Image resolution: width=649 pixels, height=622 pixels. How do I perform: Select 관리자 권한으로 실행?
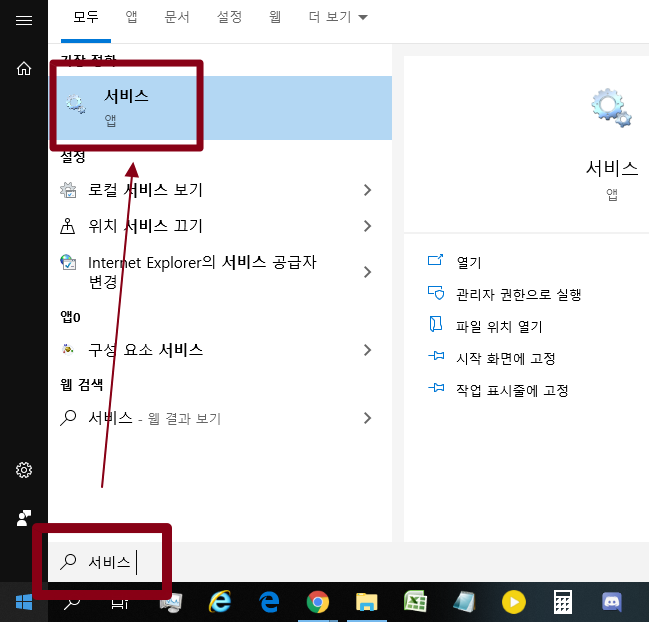519,294
